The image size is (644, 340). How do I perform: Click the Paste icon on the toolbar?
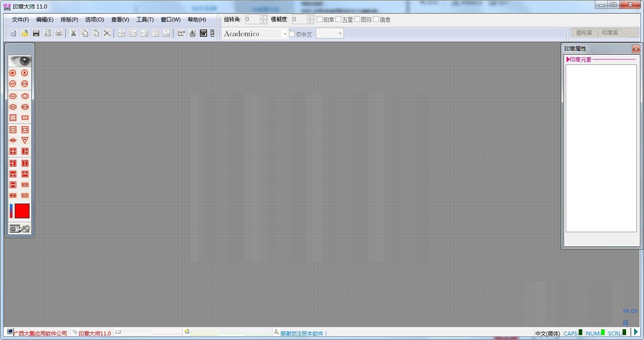[x=96, y=33]
